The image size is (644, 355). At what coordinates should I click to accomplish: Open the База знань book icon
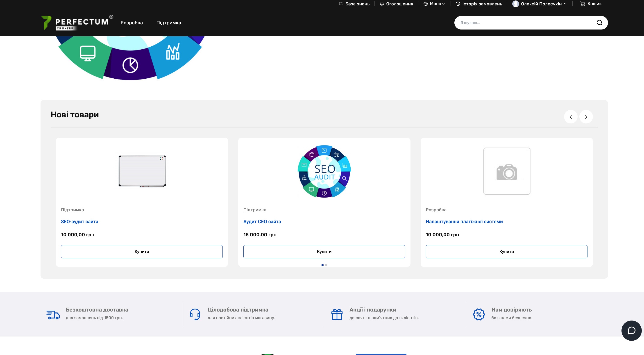[341, 4]
